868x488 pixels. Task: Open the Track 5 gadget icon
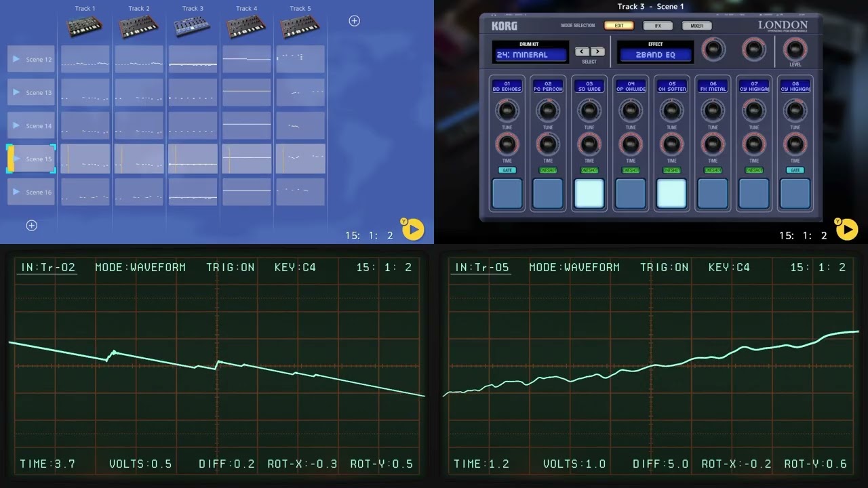300,26
